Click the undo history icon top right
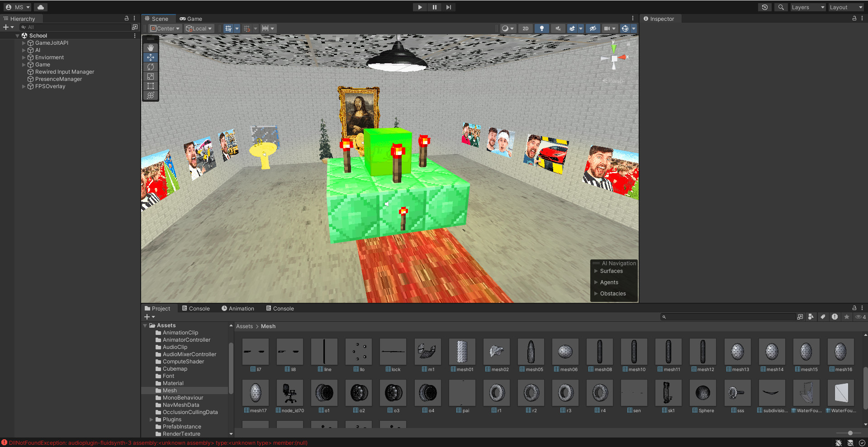The image size is (868, 447). click(764, 7)
